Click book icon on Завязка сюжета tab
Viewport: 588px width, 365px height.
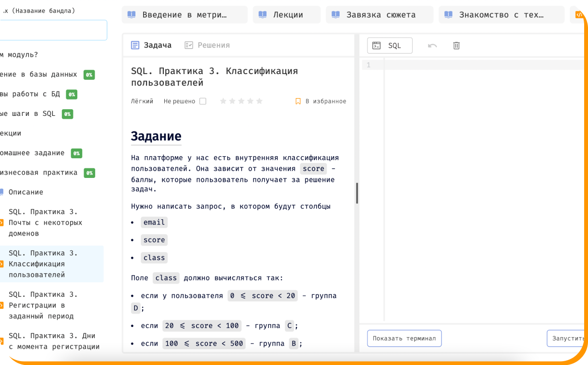336,15
